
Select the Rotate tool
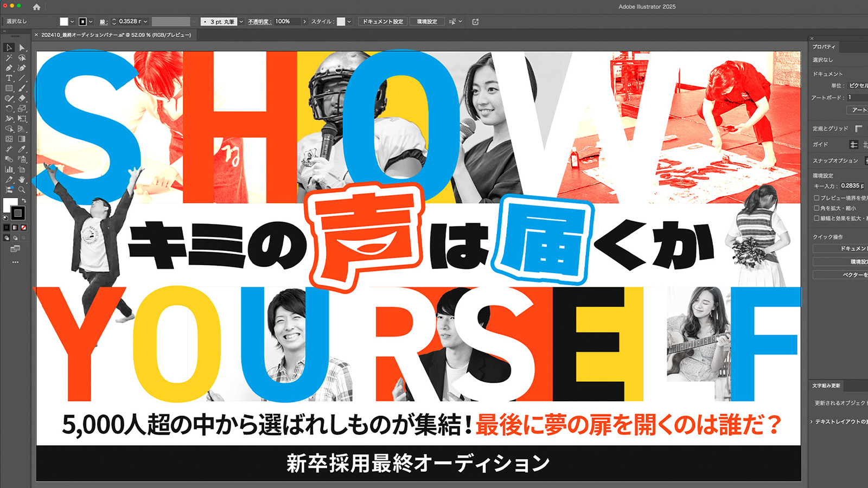click(x=9, y=108)
